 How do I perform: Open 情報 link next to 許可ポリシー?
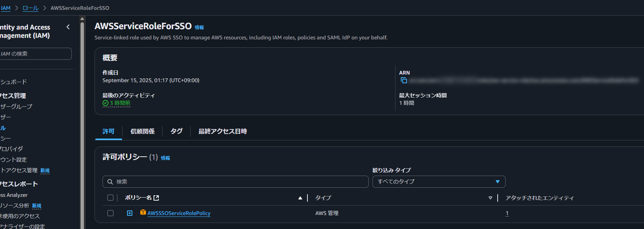(x=165, y=158)
